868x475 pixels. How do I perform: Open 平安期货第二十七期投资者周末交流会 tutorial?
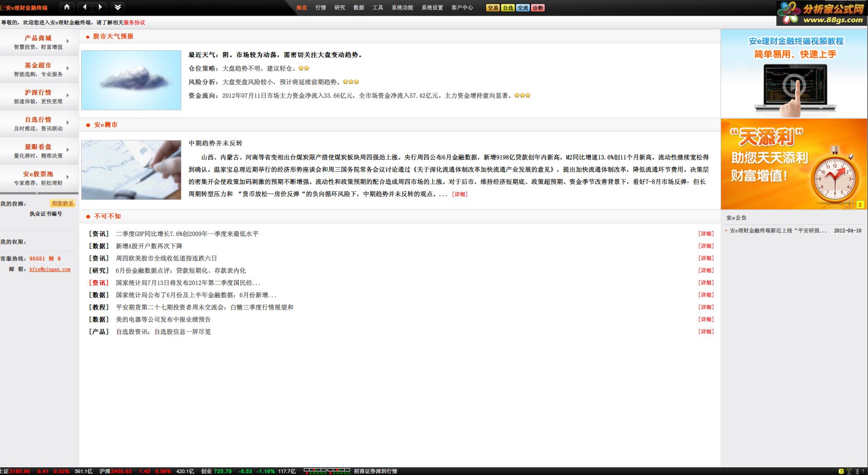click(x=205, y=307)
